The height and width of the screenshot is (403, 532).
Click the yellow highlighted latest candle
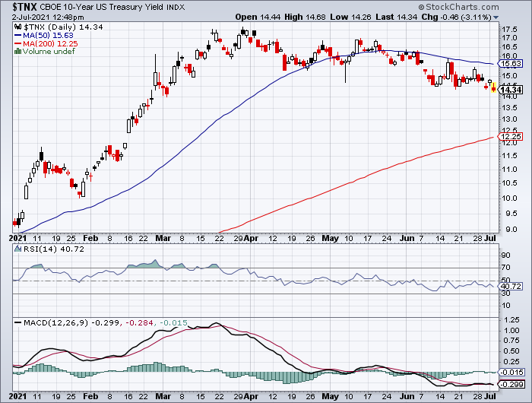[494, 87]
